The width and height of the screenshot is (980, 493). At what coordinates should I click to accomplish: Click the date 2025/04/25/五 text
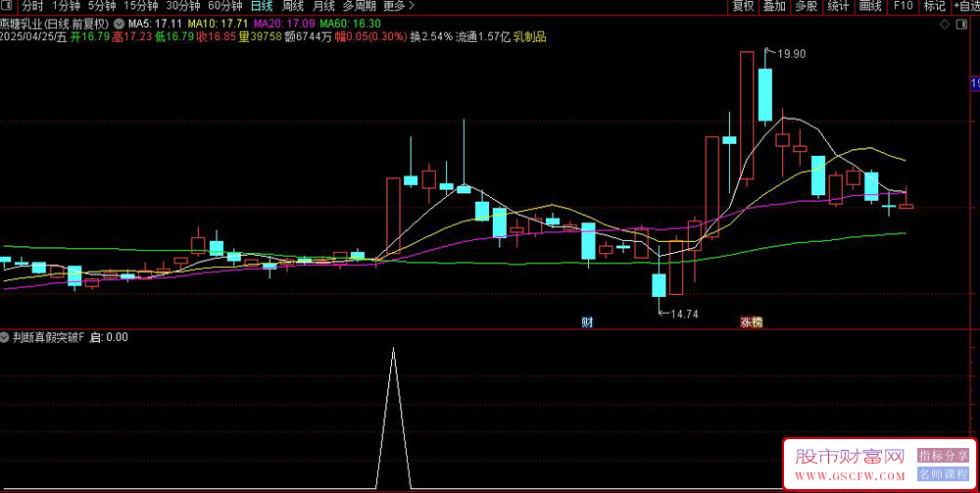pyautogui.click(x=33, y=37)
